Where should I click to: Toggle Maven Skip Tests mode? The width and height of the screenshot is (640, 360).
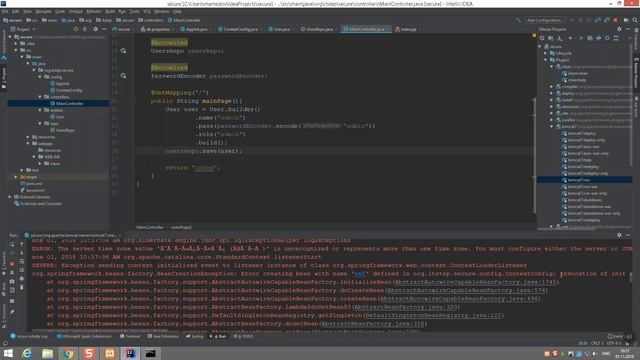point(607,38)
